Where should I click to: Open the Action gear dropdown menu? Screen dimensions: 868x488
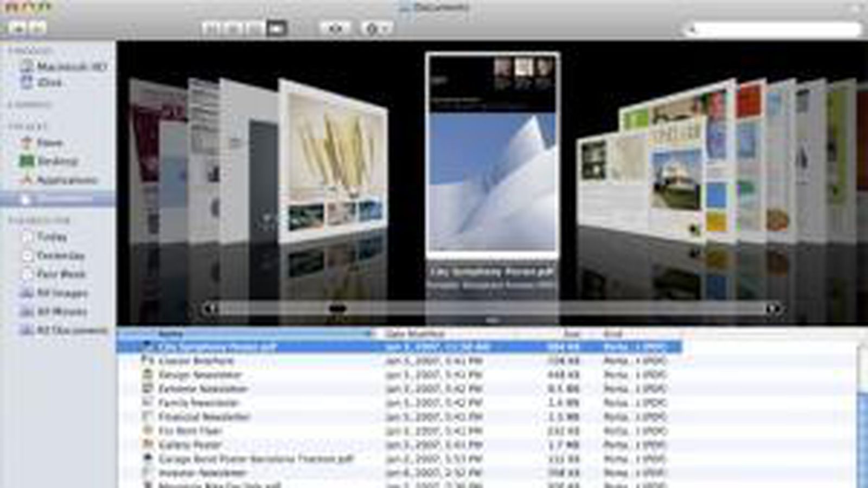pos(376,28)
